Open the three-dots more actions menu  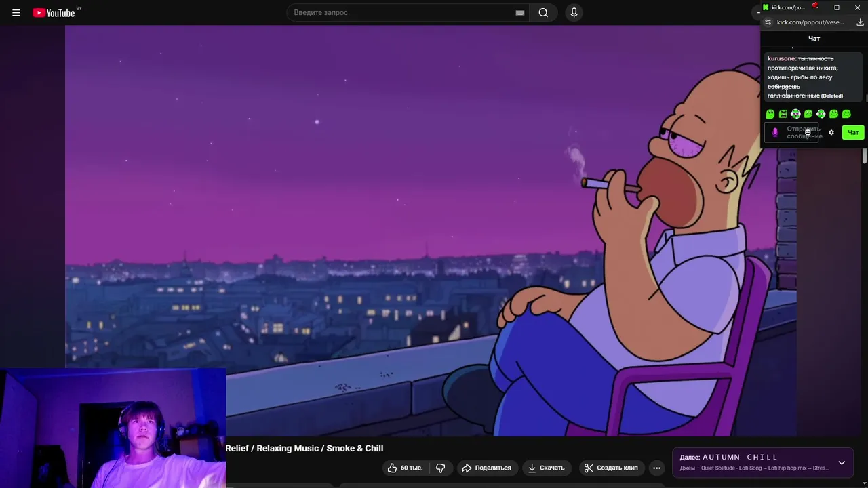(656, 468)
